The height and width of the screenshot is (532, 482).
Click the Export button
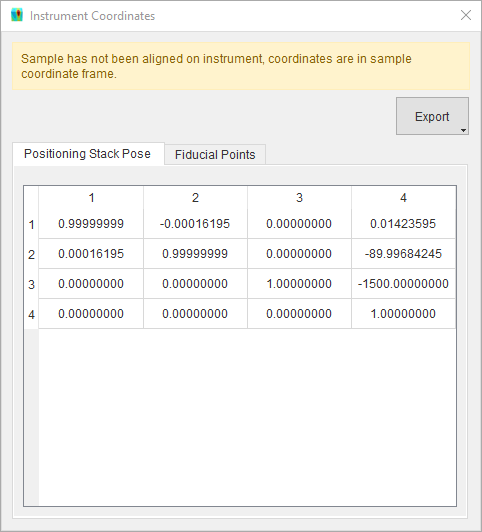[432, 116]
